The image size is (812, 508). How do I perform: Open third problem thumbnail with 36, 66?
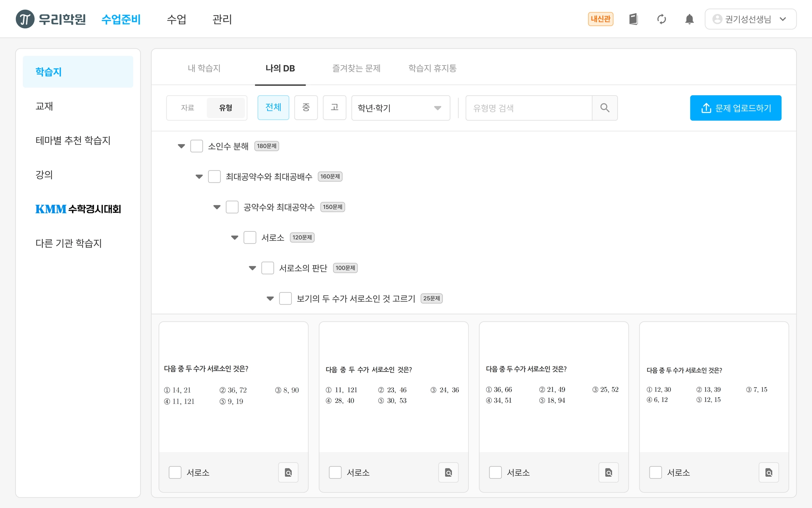pyautogui.click(x=554, y=387)
